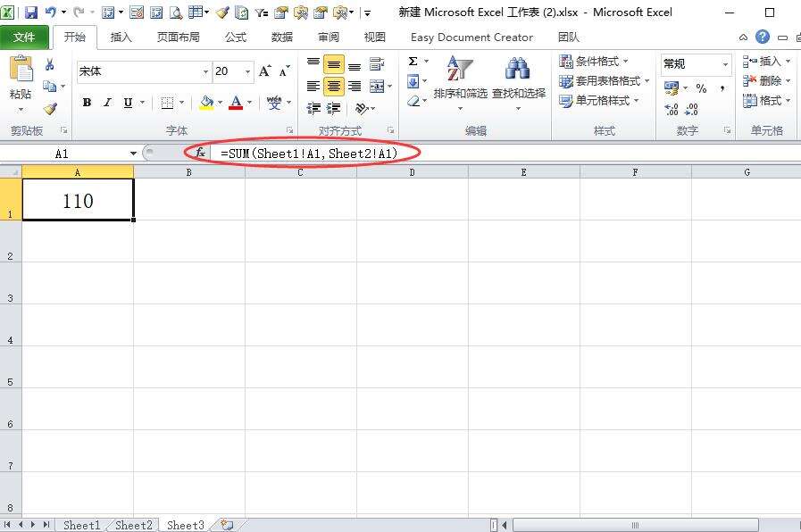Open the text orientation icon

(362, 108)
